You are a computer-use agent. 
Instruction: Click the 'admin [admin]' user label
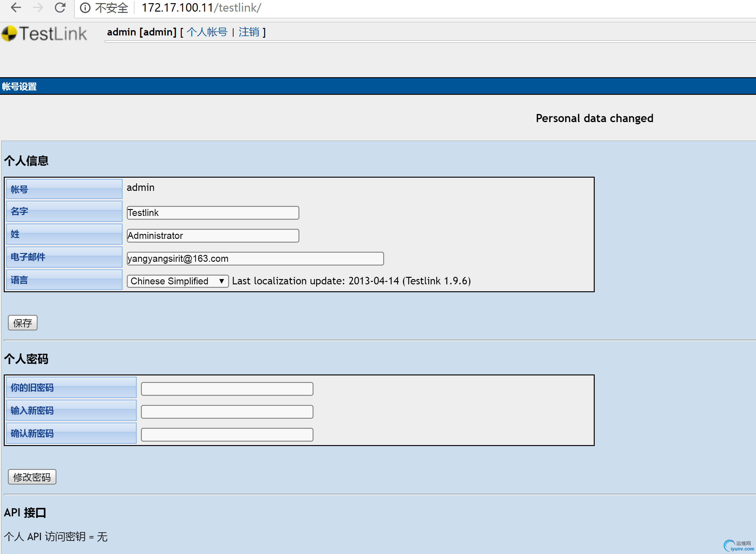142,32
